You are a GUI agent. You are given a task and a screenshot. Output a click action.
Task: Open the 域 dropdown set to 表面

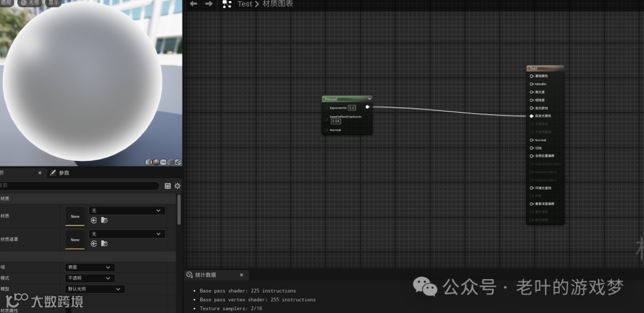coord(90,268)
